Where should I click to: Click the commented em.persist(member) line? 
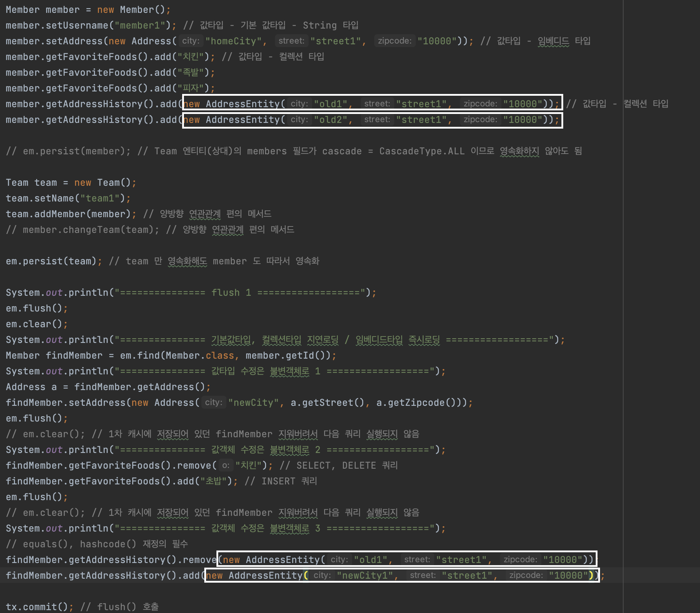pyautogui.click(x=294, y=151)
